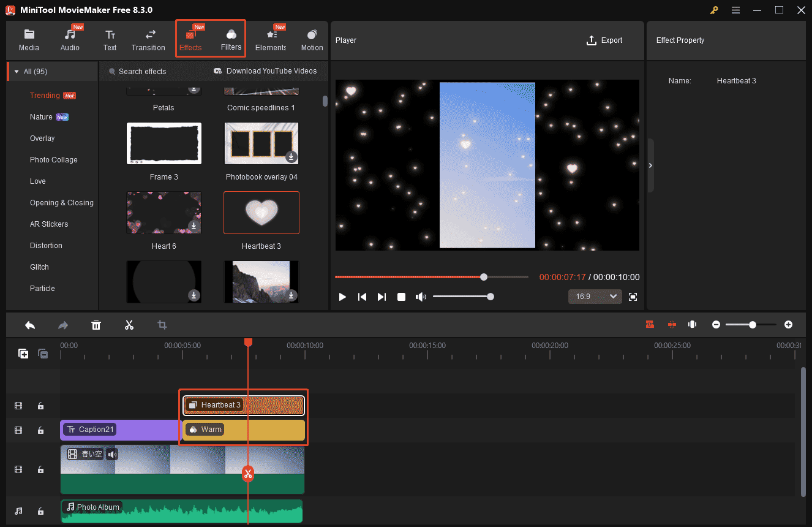Select the Filters tab
Image resolution: width=812 pixels, height=527 pixels.
[231, 40]
